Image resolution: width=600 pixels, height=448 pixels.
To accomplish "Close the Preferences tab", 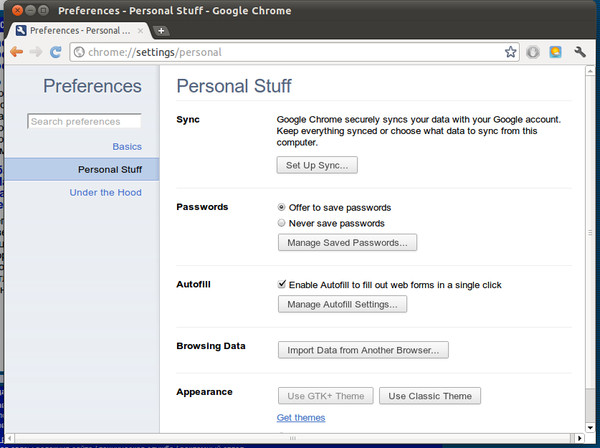I will tap(140, 31).
